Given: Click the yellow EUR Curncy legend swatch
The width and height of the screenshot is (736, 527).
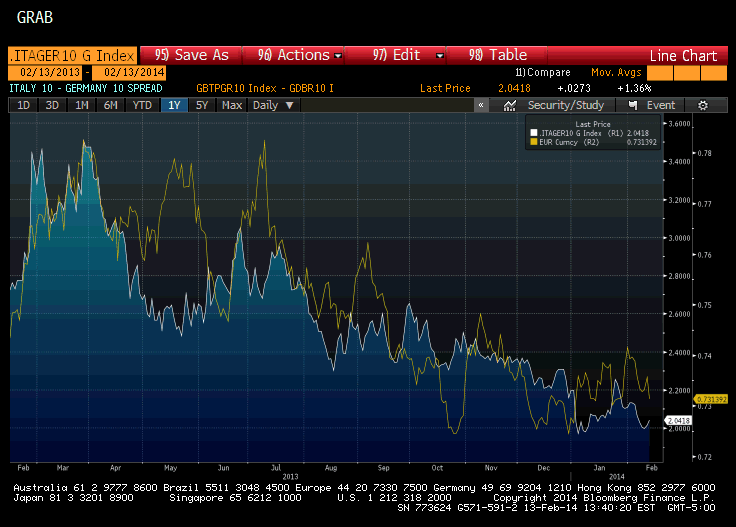Looking at the screenshot, I should pyautogui.click(x=534, y=142).
